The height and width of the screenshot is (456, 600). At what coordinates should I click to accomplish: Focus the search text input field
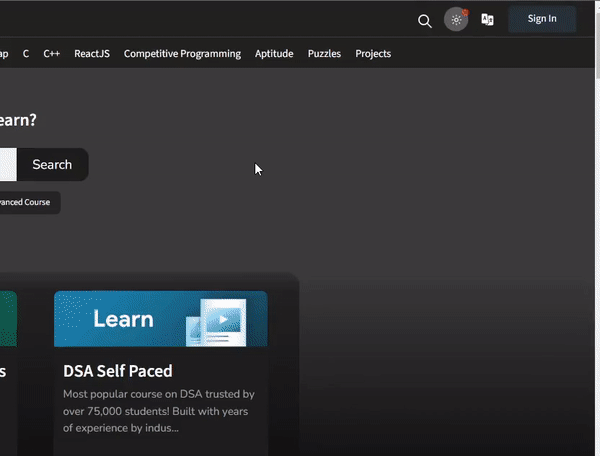point(8,164)
